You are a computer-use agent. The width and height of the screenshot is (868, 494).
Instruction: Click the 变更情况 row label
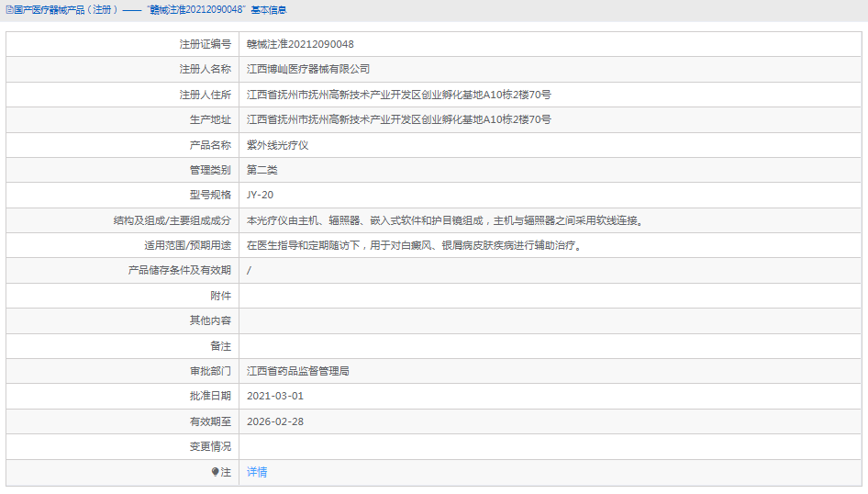(210, 446)
